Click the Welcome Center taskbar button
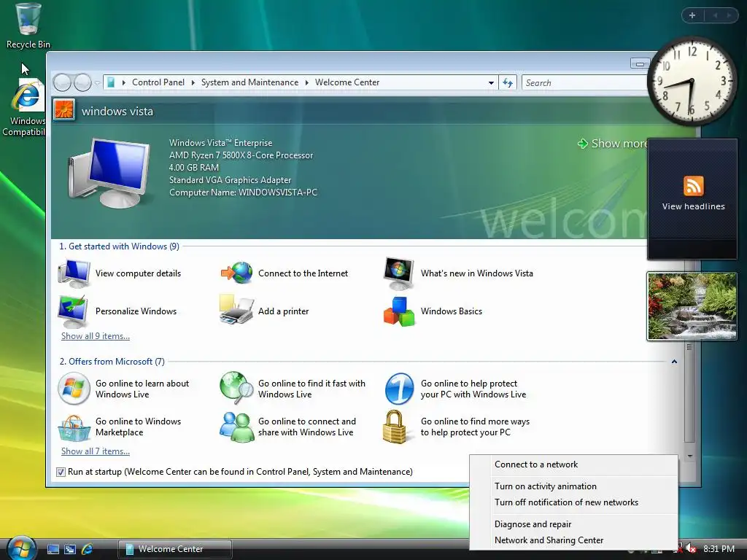Viewport: 747px width, 560px height. click(x=175, y=549)
